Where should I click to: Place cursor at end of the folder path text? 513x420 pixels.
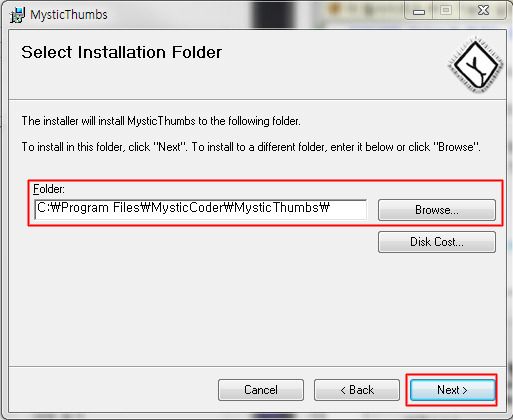(x=331, y=208)
